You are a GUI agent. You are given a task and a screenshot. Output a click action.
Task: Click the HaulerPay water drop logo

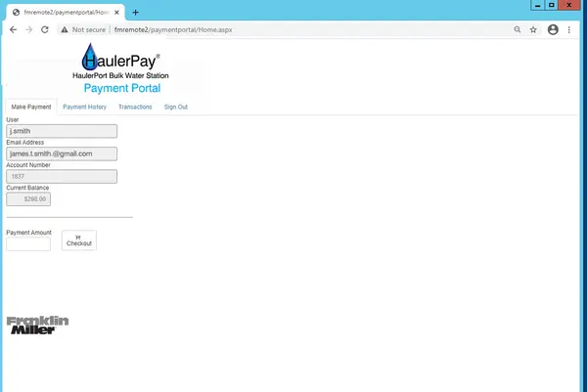coord(89,57)
